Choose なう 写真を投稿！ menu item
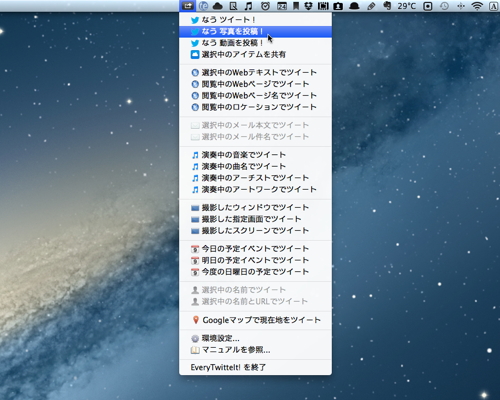 (255, 32)
